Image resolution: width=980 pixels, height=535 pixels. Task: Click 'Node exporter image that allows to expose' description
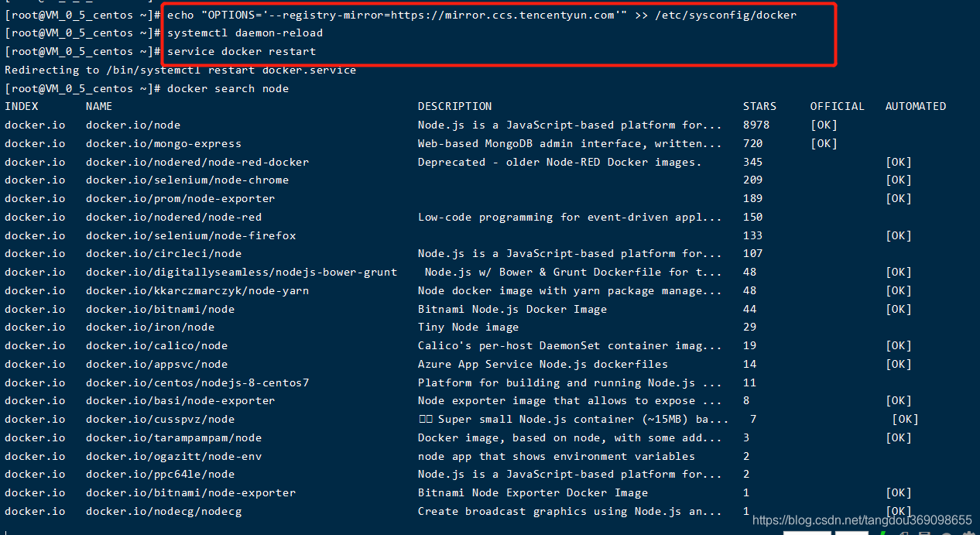[570, 400]
